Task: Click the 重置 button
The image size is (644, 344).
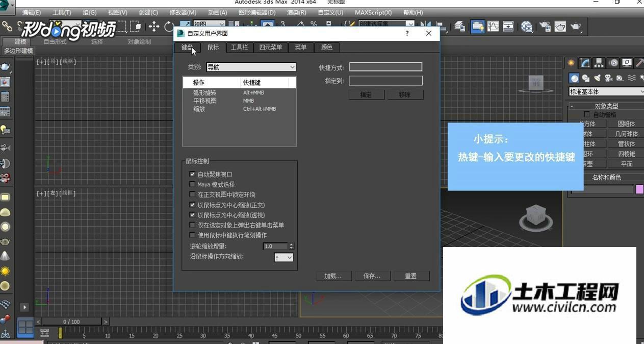Action: 411,276
